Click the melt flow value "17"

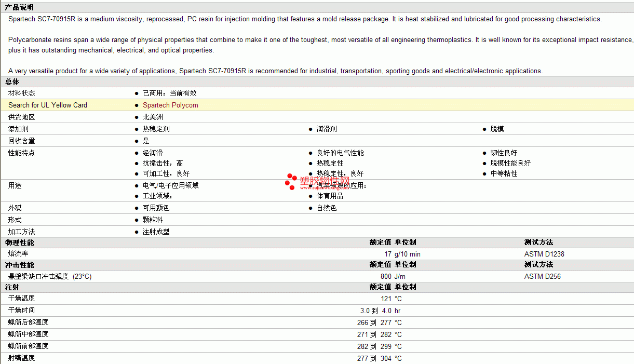point(388,254)
